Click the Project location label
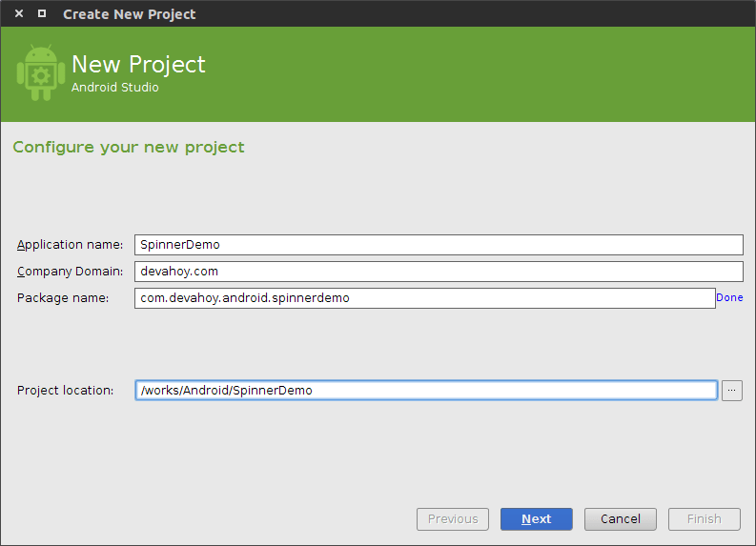756x546 pixels. click(65, 391)
